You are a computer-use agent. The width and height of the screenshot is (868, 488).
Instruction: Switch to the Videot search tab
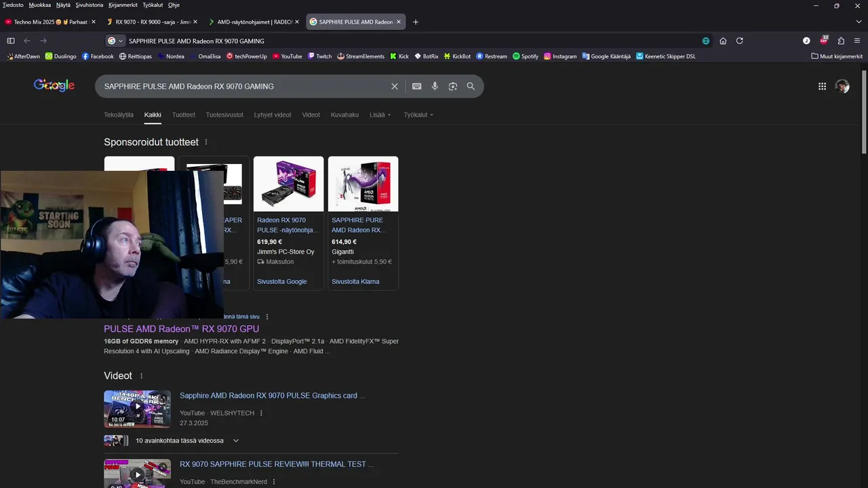311,115
